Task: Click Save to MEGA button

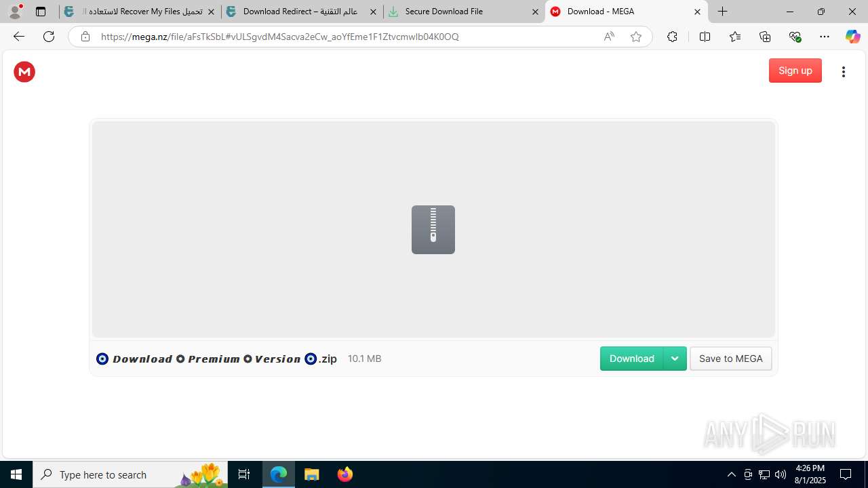Action: click(731, 359)
